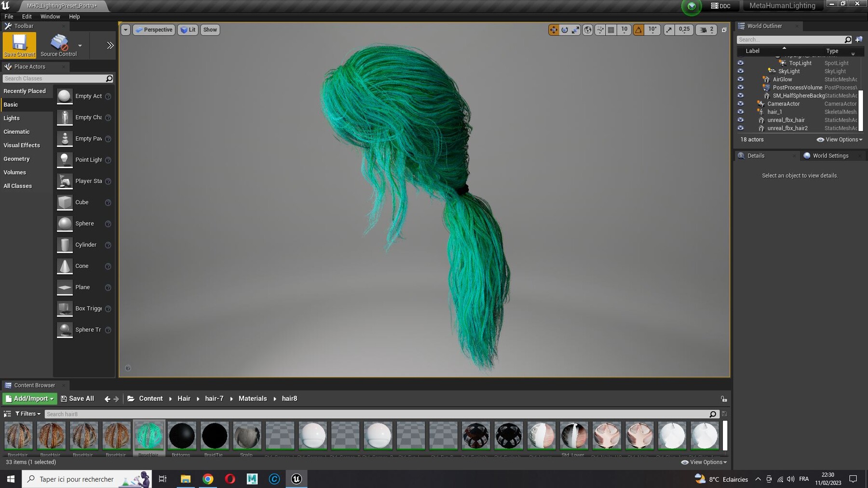
Task: Hide the SkyLight actor with eye icon
Action: click(741, 71)
